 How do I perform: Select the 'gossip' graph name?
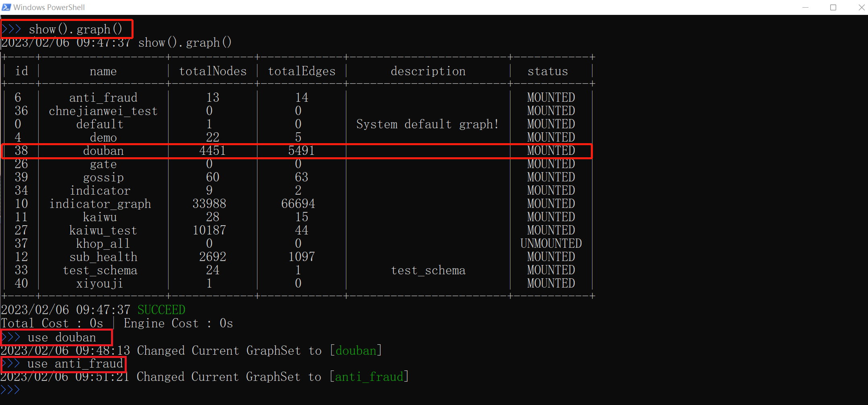tap(103, 177)
